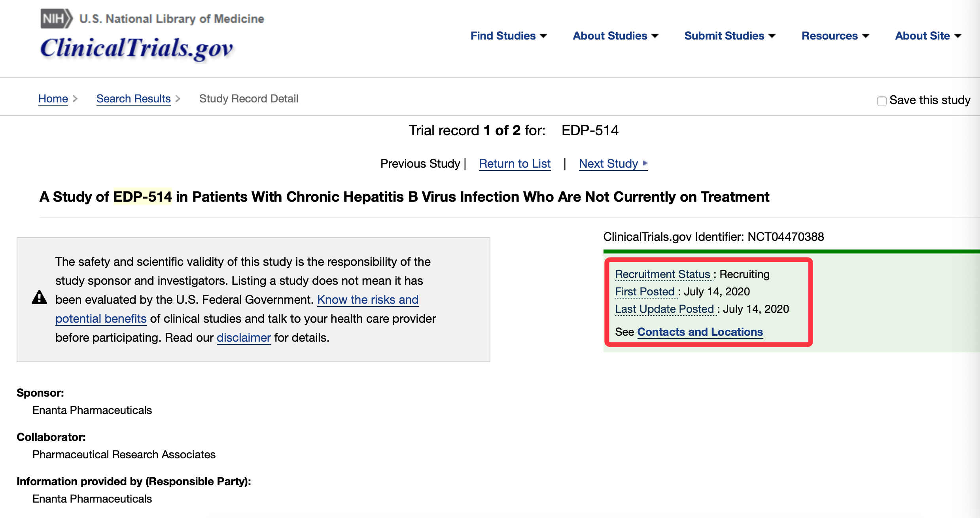980x518 pixels.
Task: Click the highlighted EDP-514 in title
Action: (x=142, y=197)
